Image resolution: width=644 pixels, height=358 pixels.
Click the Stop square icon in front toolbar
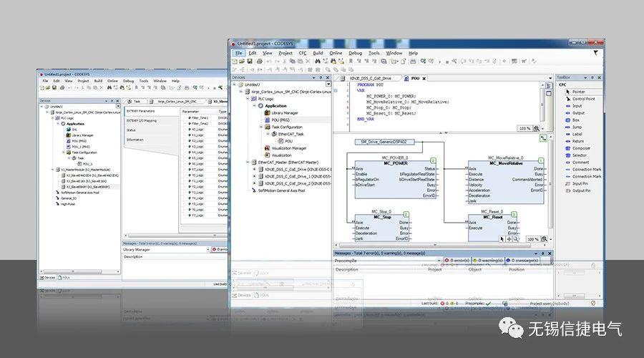click(447, 62)
